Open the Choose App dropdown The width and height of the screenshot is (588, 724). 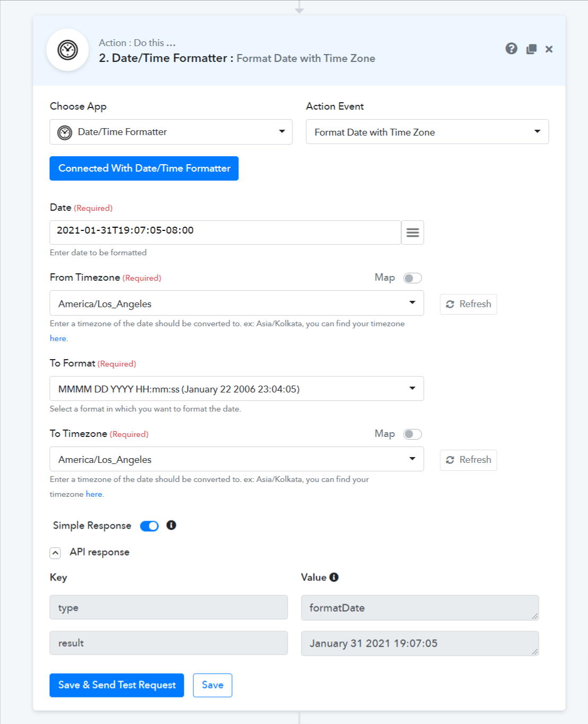tap(171, 132)
